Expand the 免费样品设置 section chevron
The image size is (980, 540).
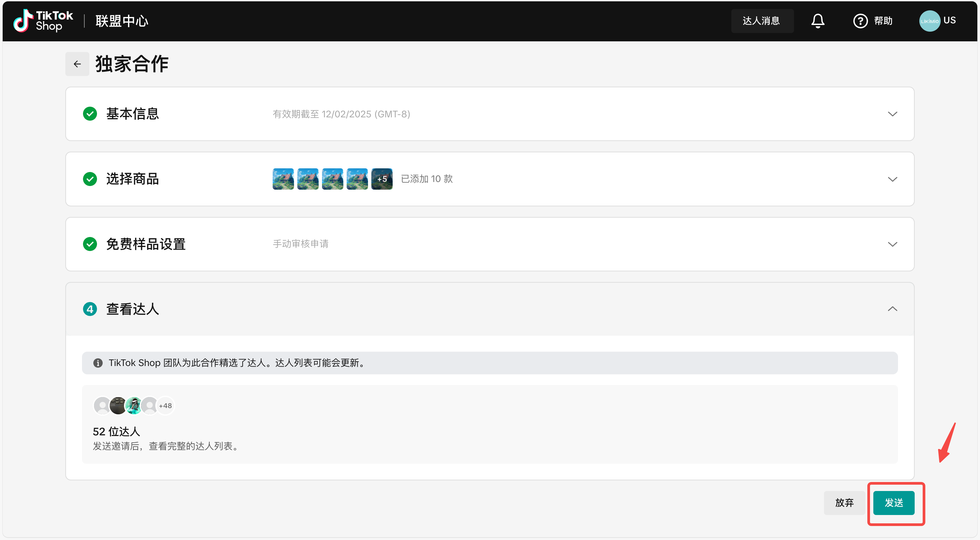(892, 244)
